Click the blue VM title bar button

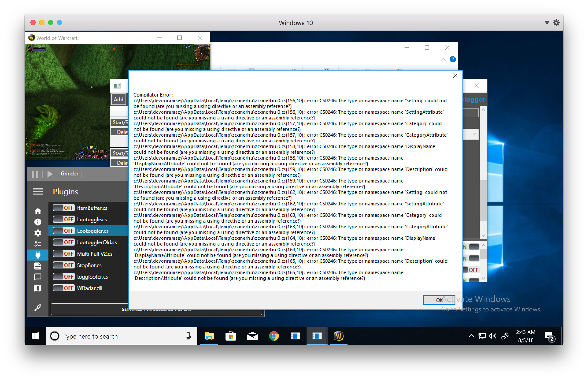pos(59,23)
